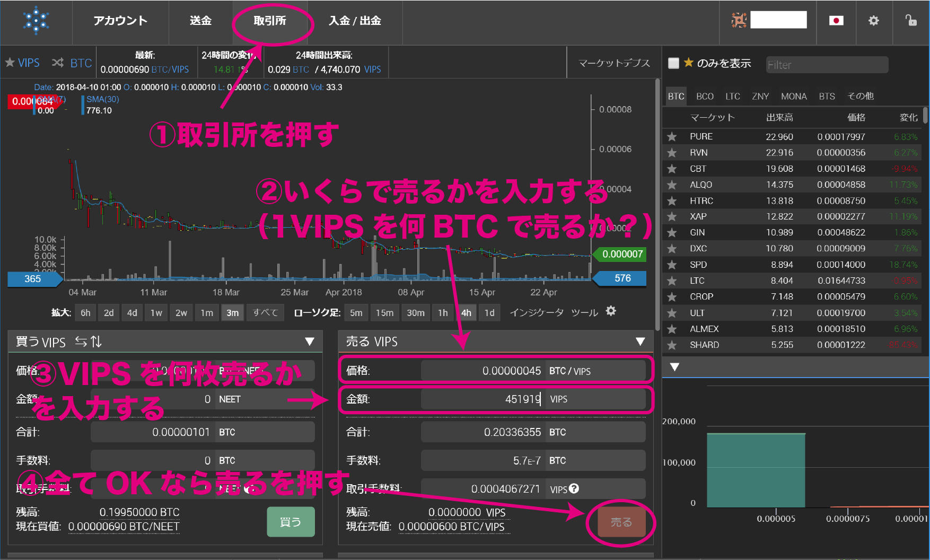930x560 pixels.
Task: Expand the 買う VIPS panel dropdown arrow
Action: point(310,342)
